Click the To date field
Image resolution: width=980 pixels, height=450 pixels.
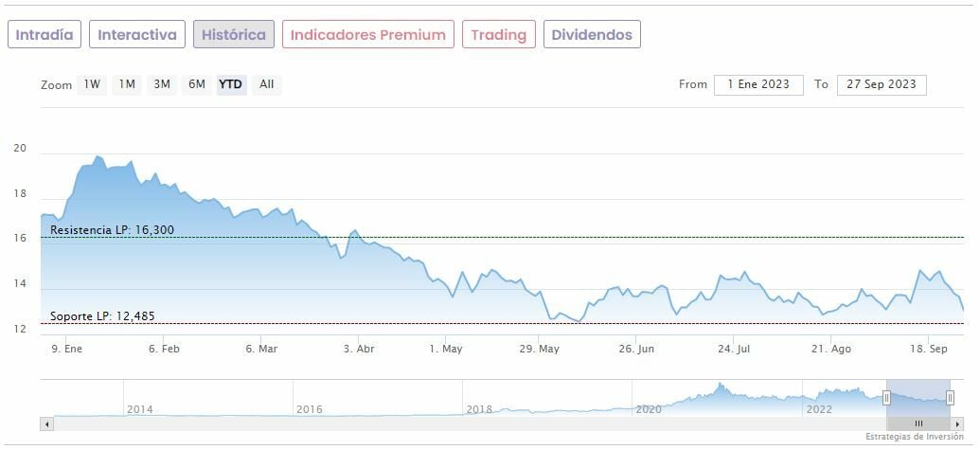pyautogui.click(x=882, y=84)
